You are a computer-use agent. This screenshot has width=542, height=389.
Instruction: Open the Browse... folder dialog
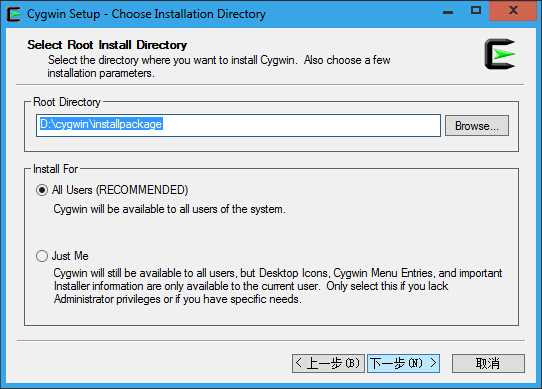(477, 126)
